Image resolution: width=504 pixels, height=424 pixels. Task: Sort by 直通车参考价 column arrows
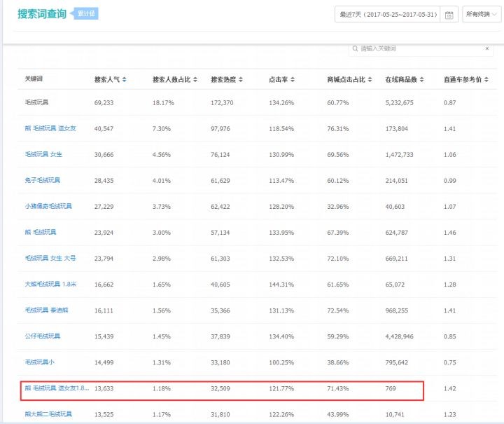pos(486,79)
